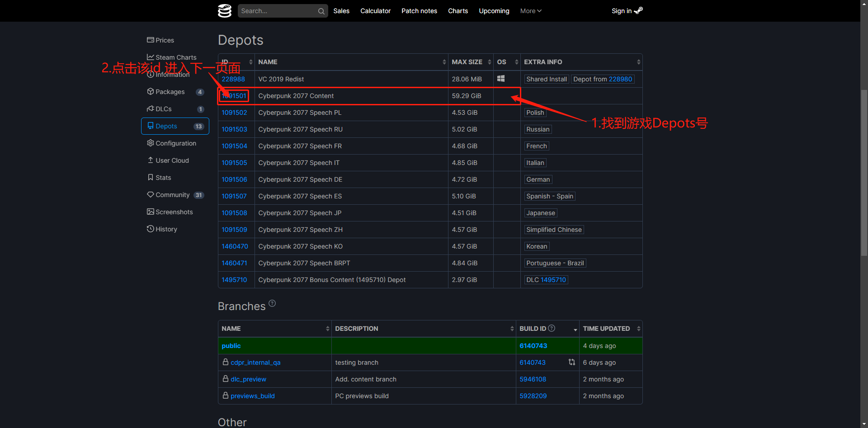Image resolution: width=868 pixels, height=428 pixels.
Task: Open Upcoming in top navigation
Action: (x=494, y=11)
